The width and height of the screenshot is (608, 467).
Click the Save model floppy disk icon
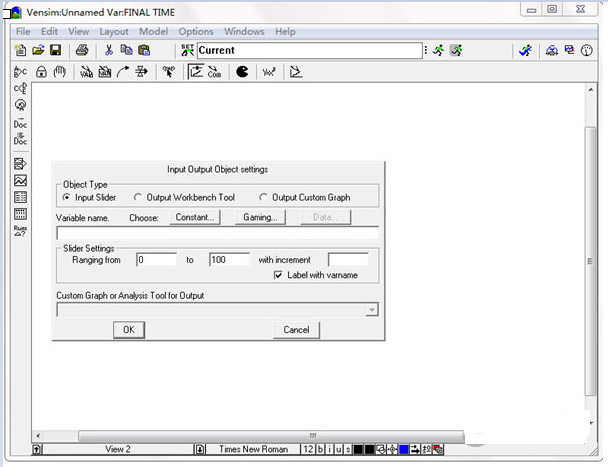(55, 50)
